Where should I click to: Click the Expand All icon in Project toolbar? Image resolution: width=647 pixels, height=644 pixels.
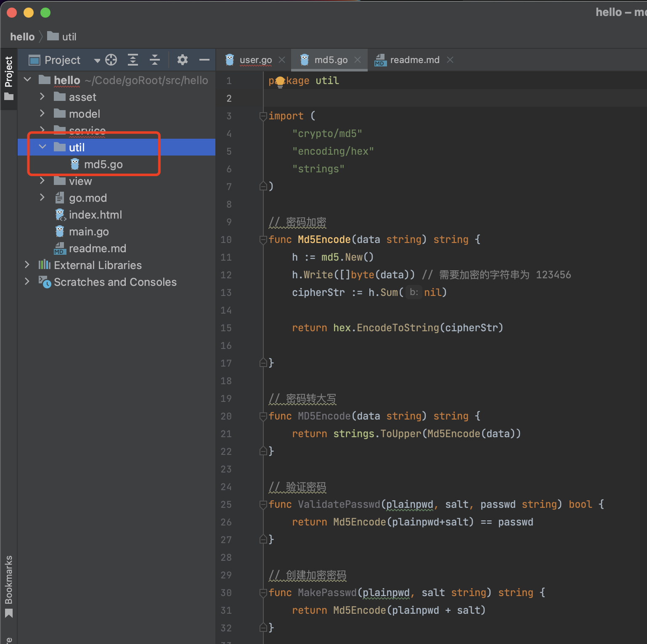(133, 60)
